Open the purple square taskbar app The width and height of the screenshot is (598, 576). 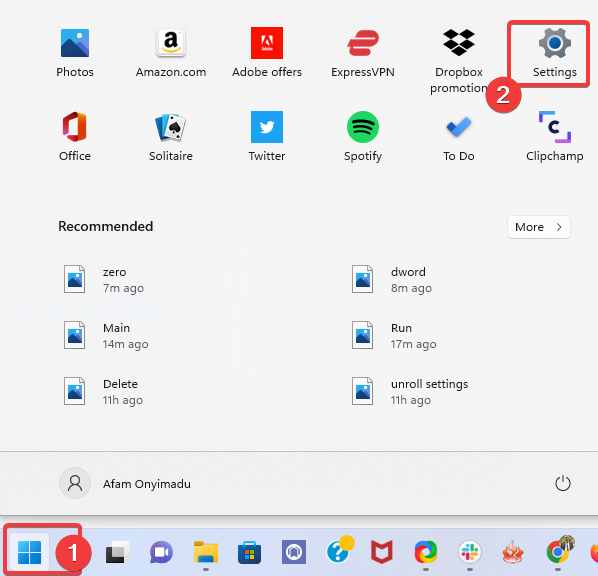click(x=294, y=552)
